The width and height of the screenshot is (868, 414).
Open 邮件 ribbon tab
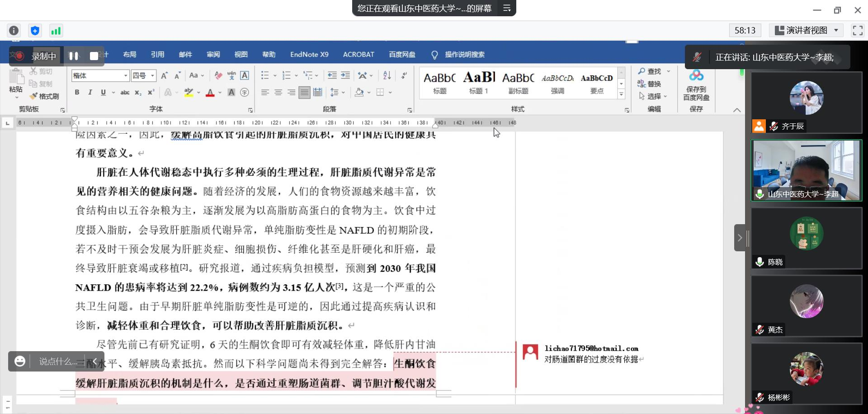point(185,55)
